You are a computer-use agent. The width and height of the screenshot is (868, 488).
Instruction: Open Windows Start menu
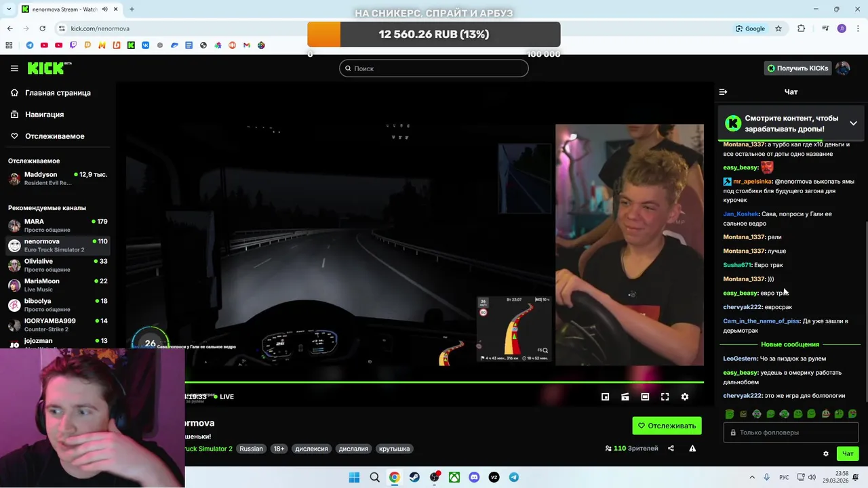pos(354,477)
